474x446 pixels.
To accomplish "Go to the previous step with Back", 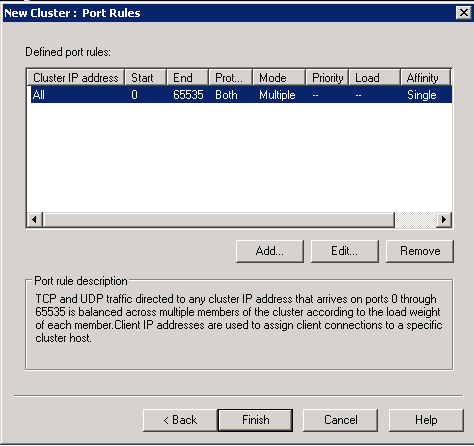I will pos(180,420).
